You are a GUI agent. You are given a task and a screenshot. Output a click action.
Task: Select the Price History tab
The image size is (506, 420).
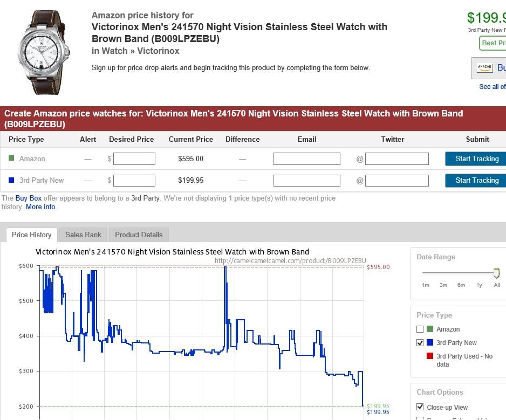[x=31, y=235]
